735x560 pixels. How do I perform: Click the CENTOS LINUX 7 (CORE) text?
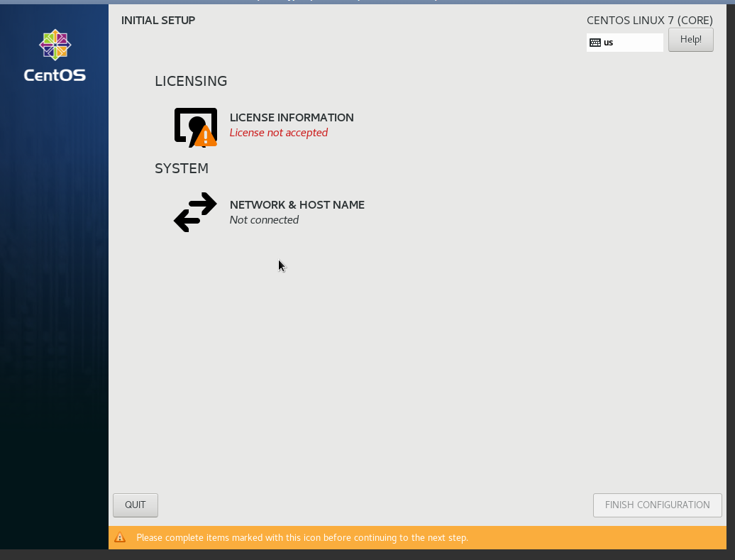(650, 20)
